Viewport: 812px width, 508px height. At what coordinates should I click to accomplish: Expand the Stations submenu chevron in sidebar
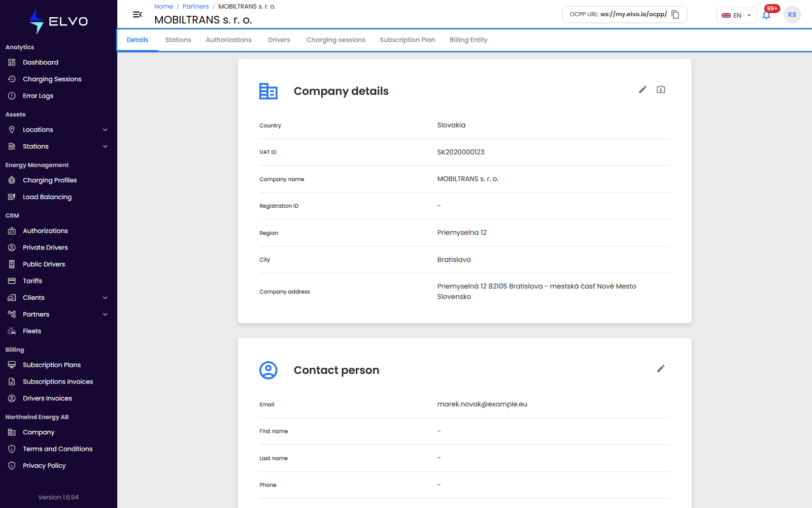[105, 146]
